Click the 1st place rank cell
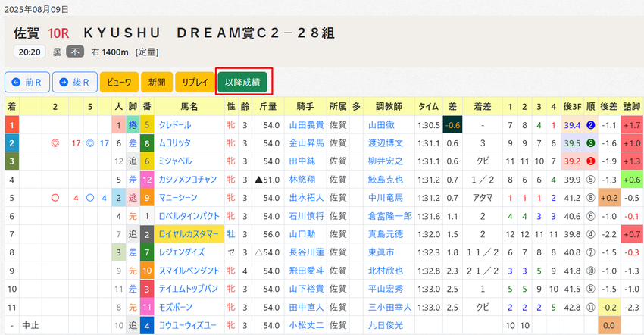The height and width of the screenshot is (335, 644). (11, 125)
